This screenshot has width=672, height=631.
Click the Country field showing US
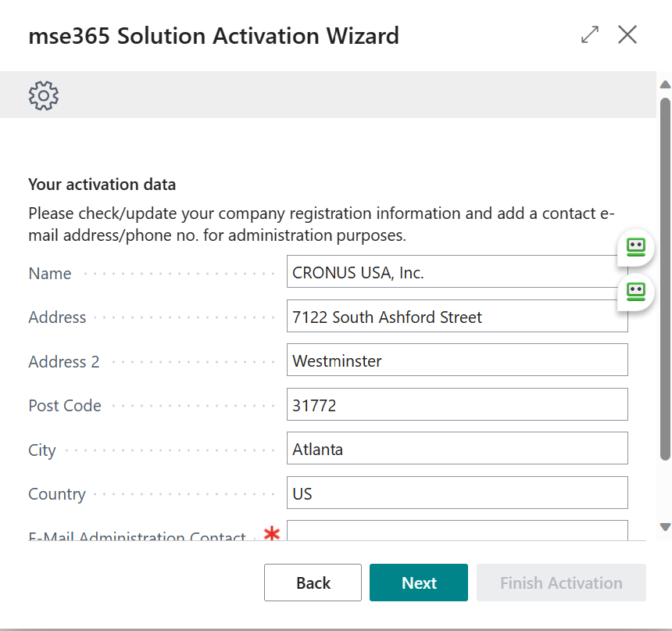click(457, 493)
